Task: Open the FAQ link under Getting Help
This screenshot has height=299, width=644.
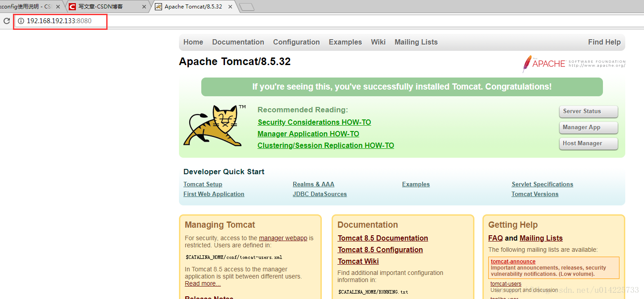Action: [x=495, y=238]
